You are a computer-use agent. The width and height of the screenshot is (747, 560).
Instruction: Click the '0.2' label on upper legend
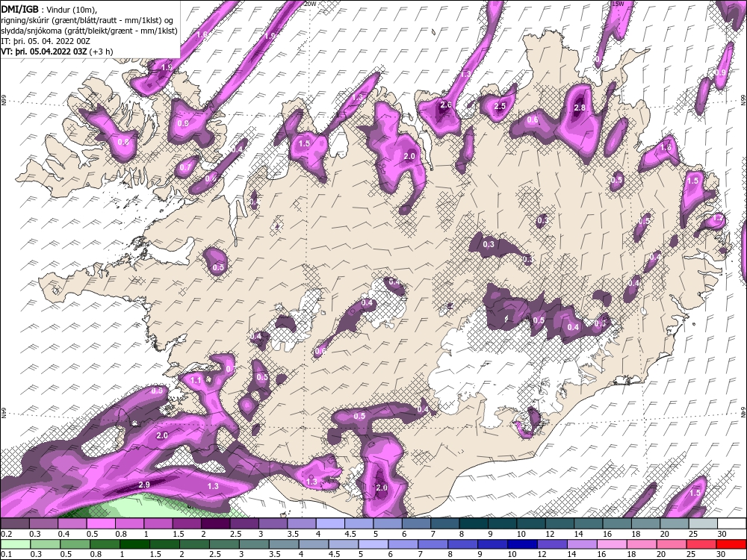(7, 535)
